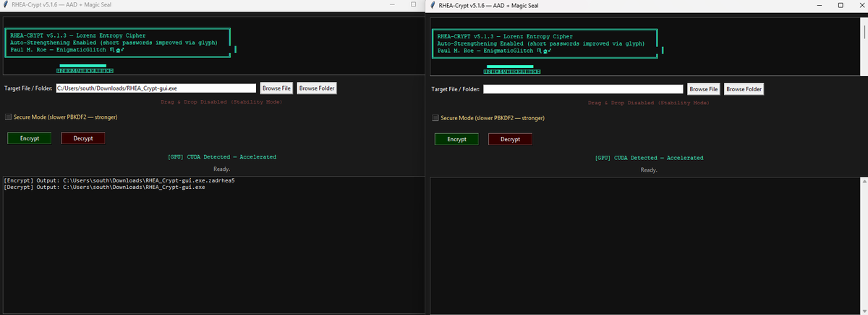868x315 pixels.
Task: Enable Secure Mode checkbox in left window
Action: (8, 117)
